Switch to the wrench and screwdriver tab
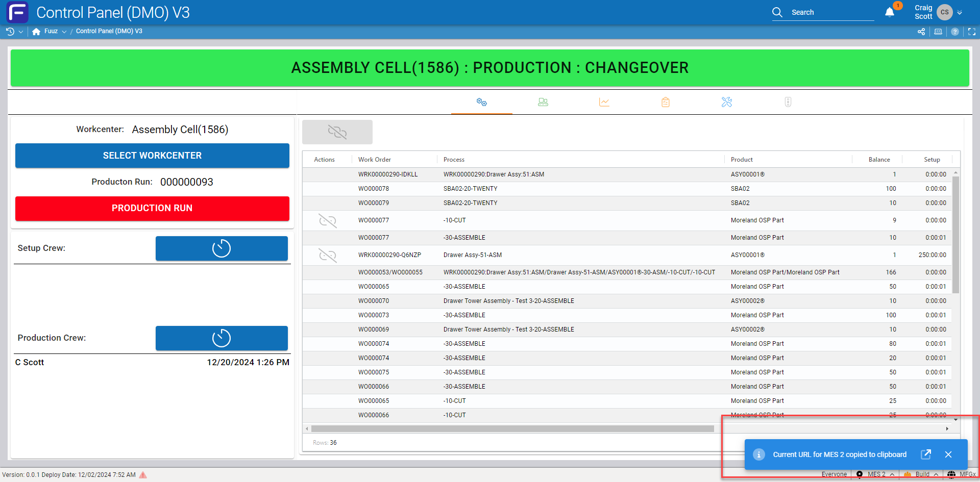 tap(727, 102)
